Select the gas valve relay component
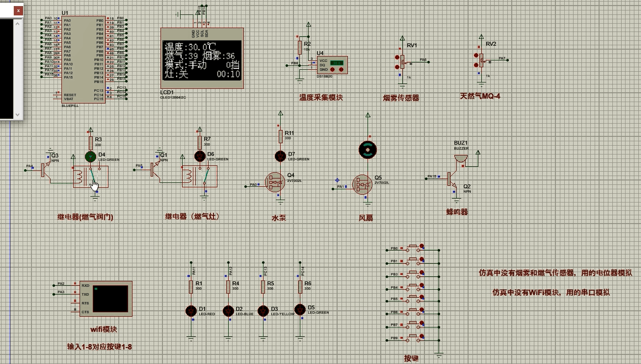 coord(90,177)
